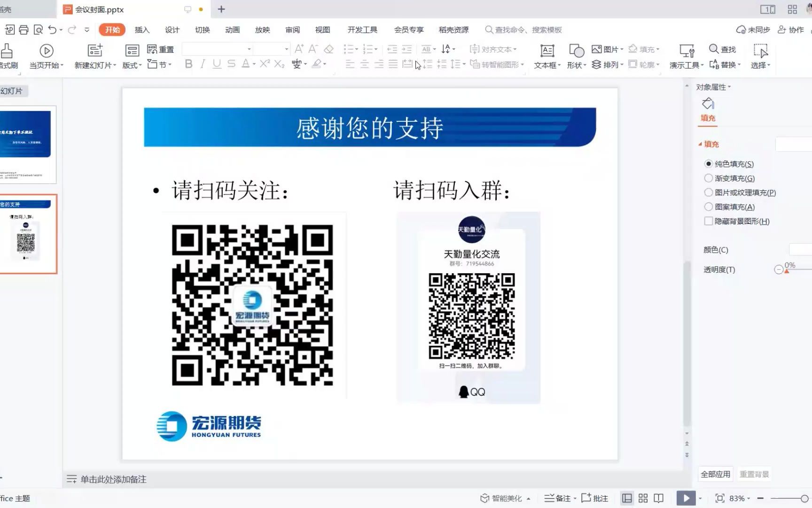
Task: Choose 渐变填充 gradient fill option
Action: point(708,178)
